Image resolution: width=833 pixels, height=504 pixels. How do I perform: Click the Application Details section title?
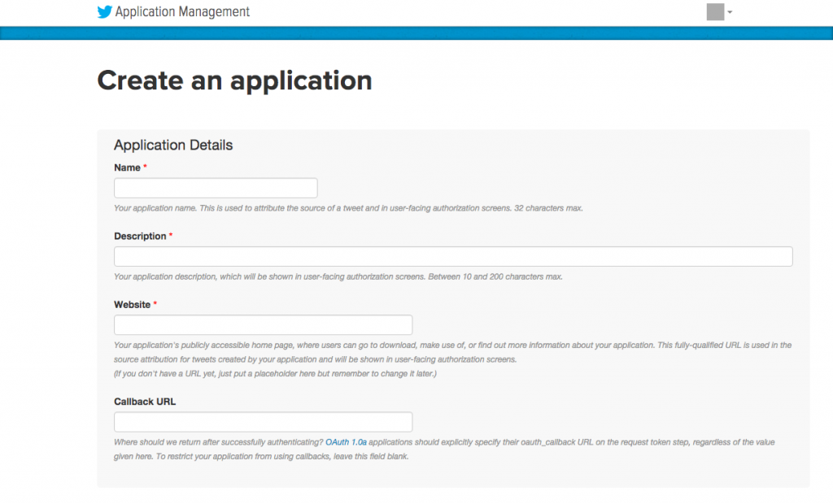(x=173, y=145)
